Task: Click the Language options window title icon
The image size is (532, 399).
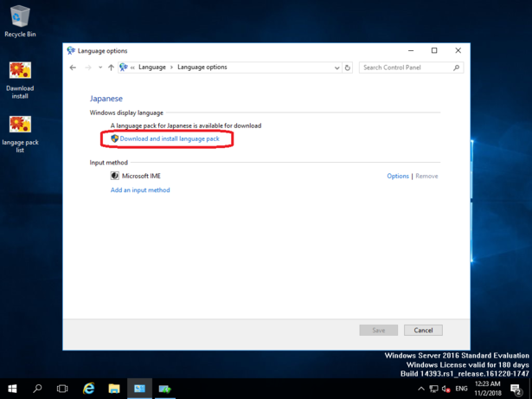Action: tap(71, 50)
